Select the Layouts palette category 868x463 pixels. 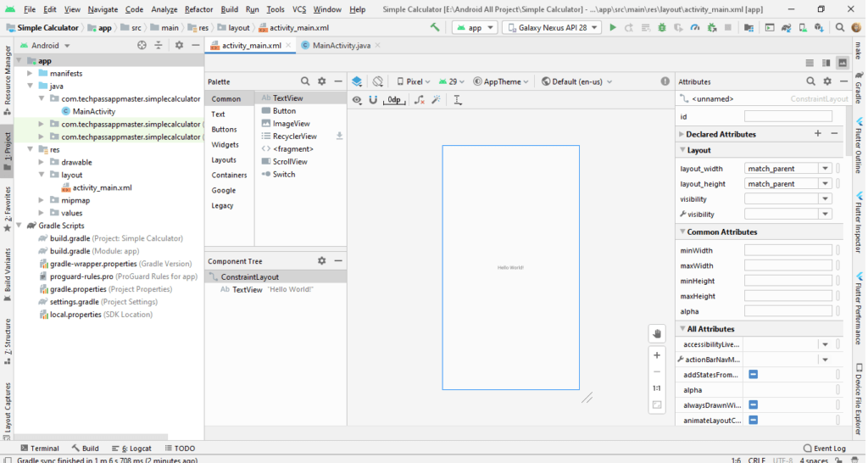click(224, 159)
